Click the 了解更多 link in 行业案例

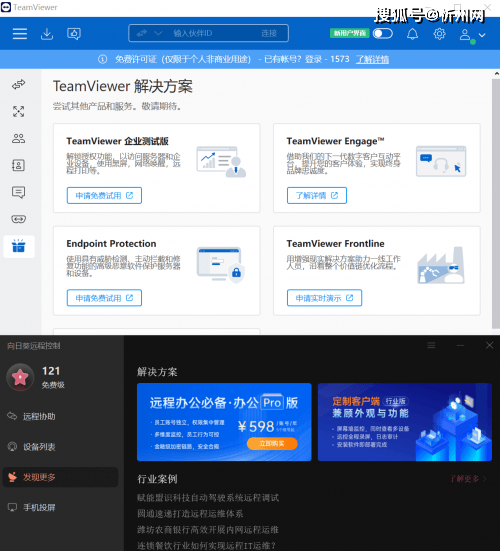click(x=468, y=479)
